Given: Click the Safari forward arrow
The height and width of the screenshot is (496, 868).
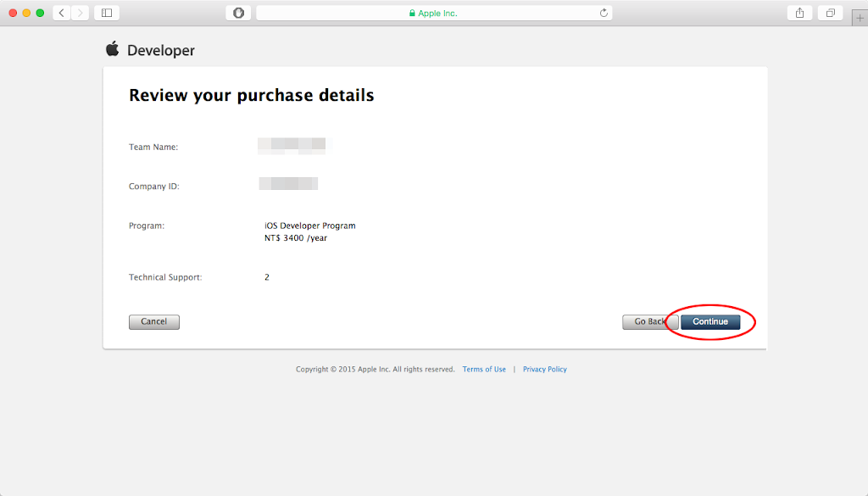Looking at the screenshot, I should point(80,13).
